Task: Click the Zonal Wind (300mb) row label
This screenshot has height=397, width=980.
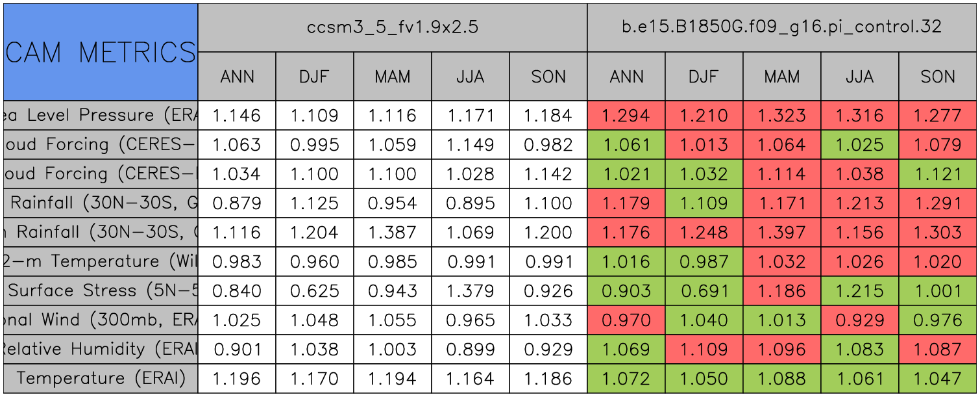Action: (100, 320)
